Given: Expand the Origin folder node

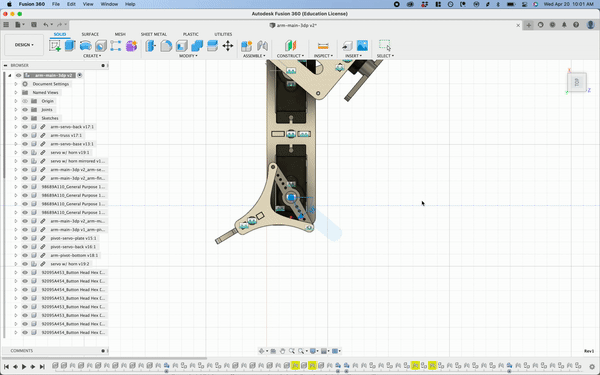Looking at the screenshot, I should tap(16, 101).
